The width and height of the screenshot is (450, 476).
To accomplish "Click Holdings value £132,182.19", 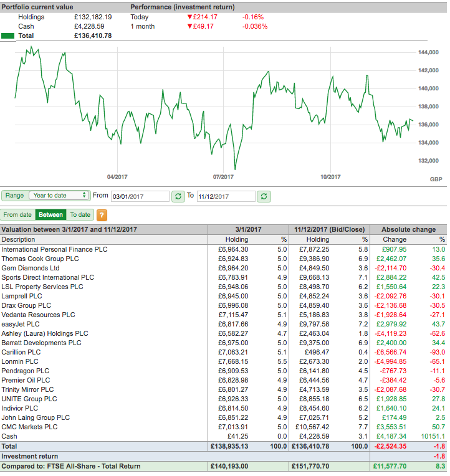I will point(93,17).
